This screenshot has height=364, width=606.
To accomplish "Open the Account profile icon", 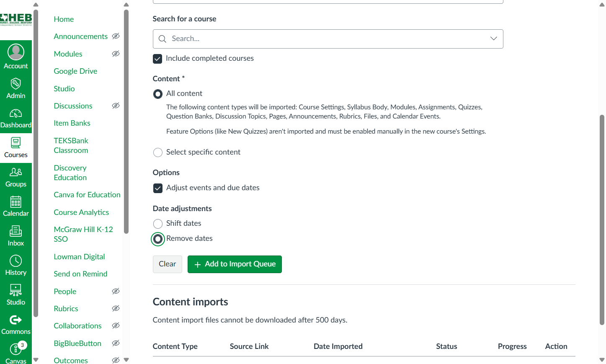I will pos(16,52).
